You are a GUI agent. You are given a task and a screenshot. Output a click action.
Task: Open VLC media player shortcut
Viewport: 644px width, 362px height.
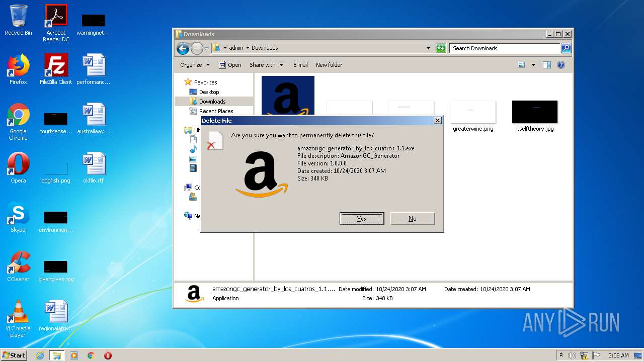(x=18, y=319)
